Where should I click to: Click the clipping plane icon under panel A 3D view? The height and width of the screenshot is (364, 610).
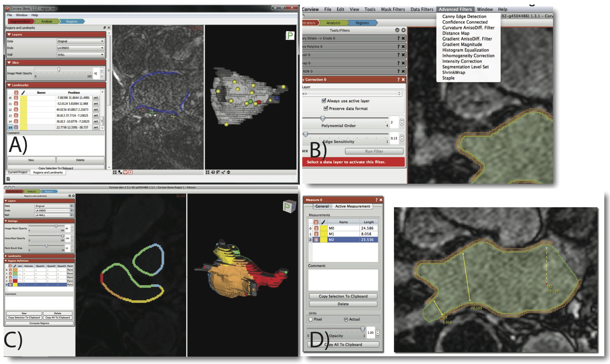click(x=218, y=172)
